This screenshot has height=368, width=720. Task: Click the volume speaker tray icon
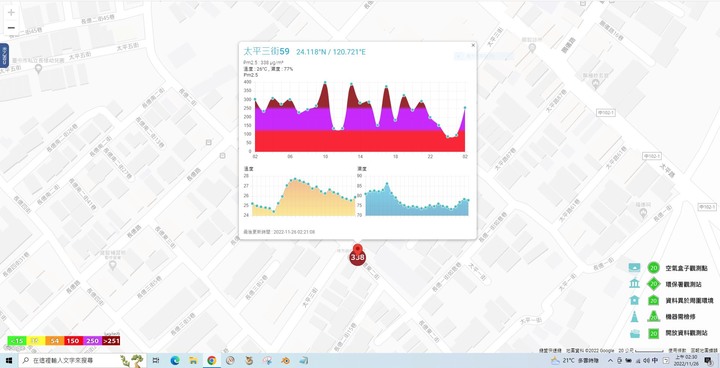tap(646, 361)
